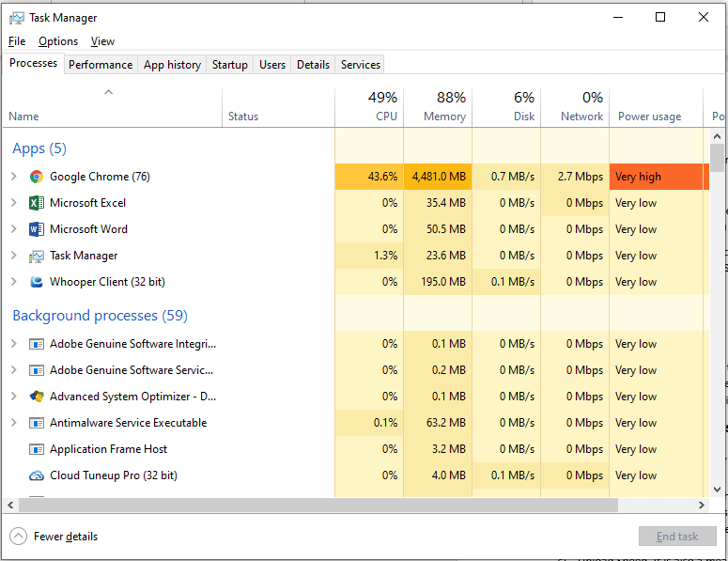Click the Application Frame Host icon
728x561 pixels.
pos(37,449)
